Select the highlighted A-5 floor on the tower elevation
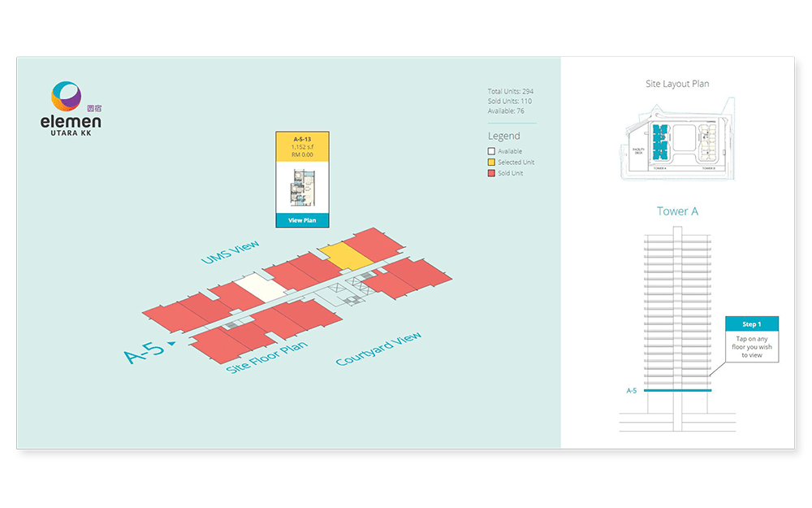 pyautogui.click(x=678, y=391)
